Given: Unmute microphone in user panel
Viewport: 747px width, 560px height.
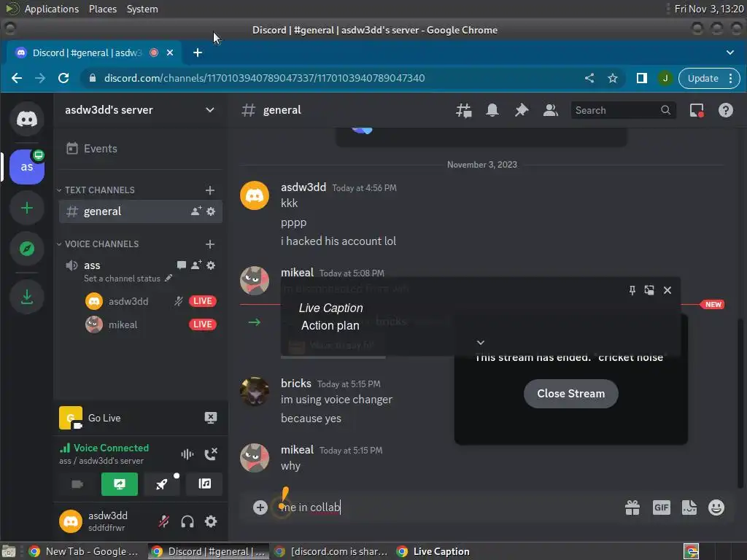Looking at the screenshot, I should tap(164, 521).
